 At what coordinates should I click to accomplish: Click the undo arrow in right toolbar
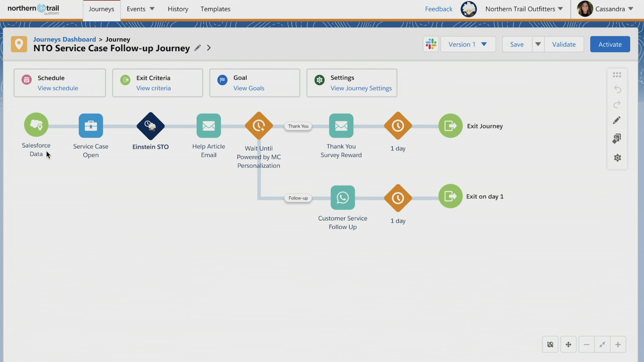[617, 89]
